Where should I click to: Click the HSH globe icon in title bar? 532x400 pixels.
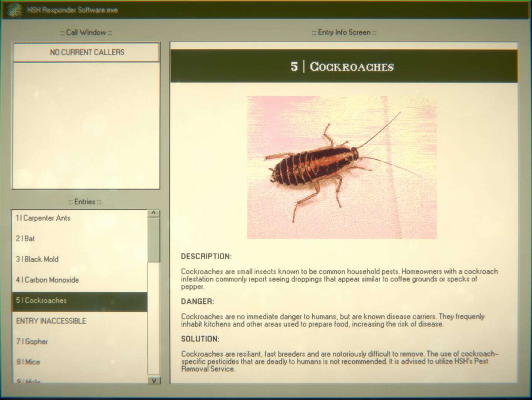pos(15,10)
